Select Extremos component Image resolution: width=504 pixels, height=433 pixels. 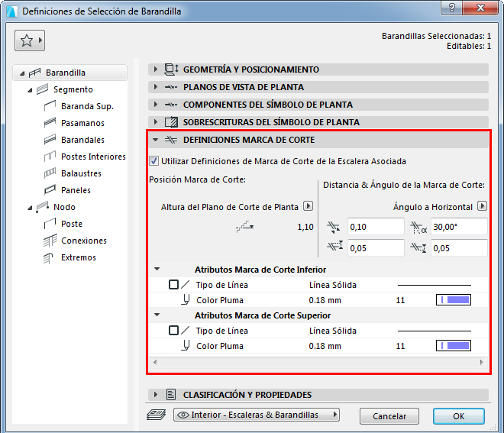coord(79,257)
